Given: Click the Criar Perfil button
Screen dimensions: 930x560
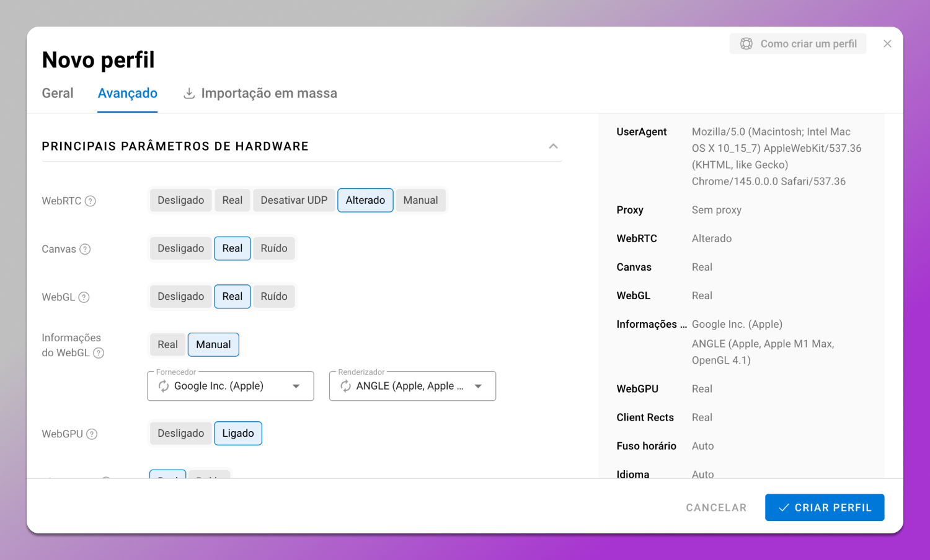Looking at the screenshot, I should pos(824,507).
